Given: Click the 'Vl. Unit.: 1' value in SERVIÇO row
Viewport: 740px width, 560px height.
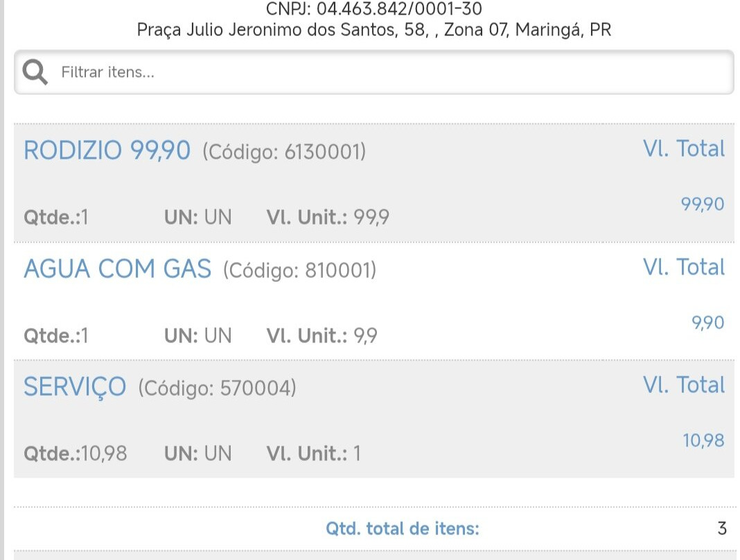Looking at the screenshot, I should 313,454.
